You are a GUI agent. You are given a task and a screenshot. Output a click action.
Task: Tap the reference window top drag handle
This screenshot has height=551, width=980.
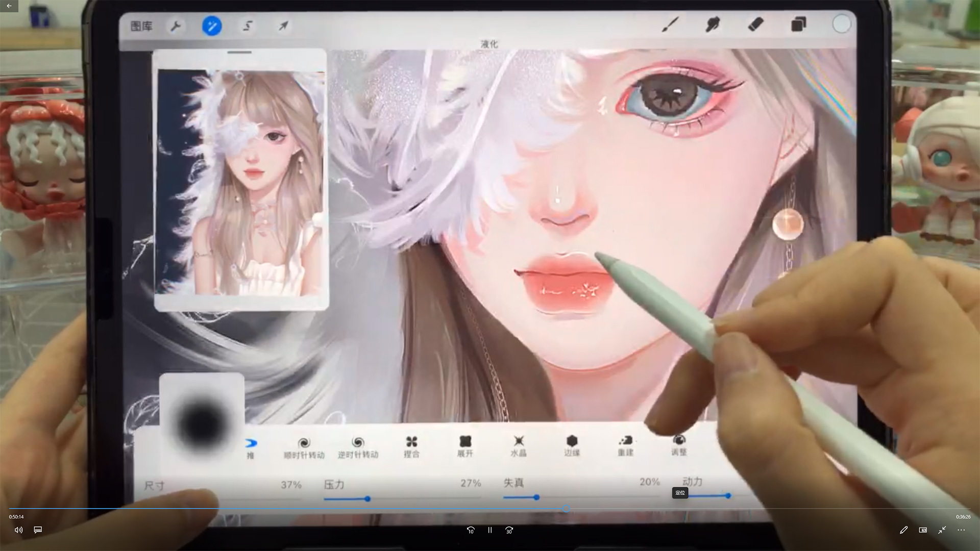point(239,52)
